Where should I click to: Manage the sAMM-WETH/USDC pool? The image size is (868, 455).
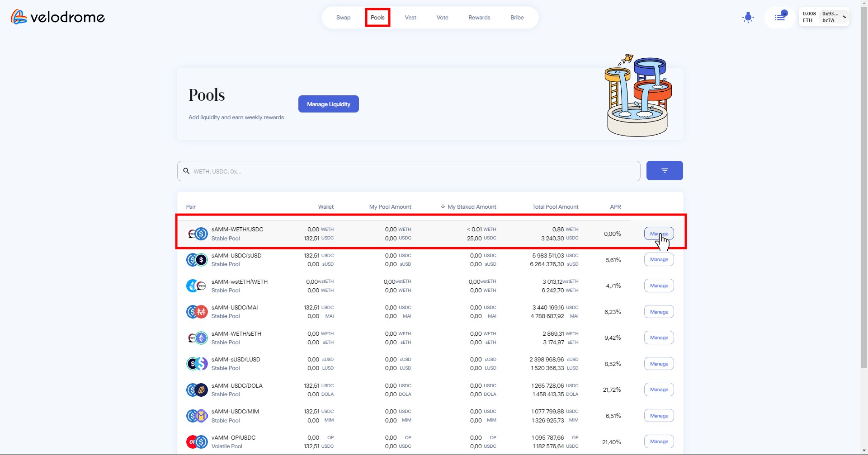659,234
